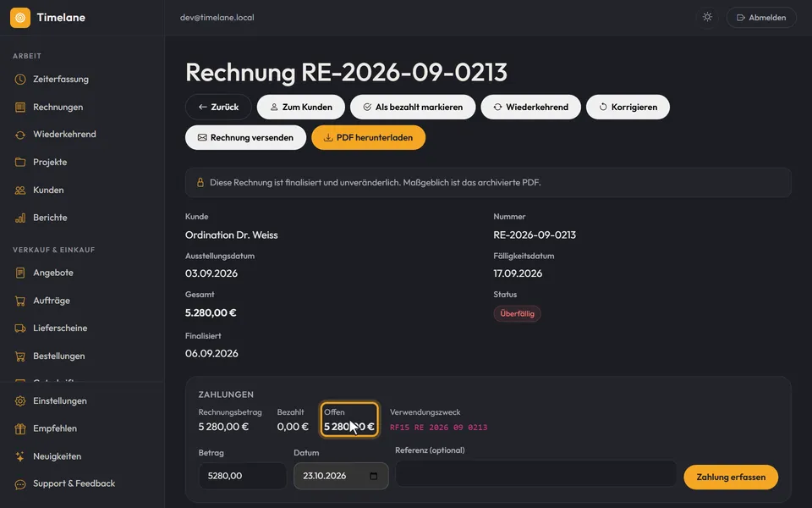This screenshot has width=812, height=508.
Task: Open the Empfehlen gift icon
Action: (x=20, y=428)
